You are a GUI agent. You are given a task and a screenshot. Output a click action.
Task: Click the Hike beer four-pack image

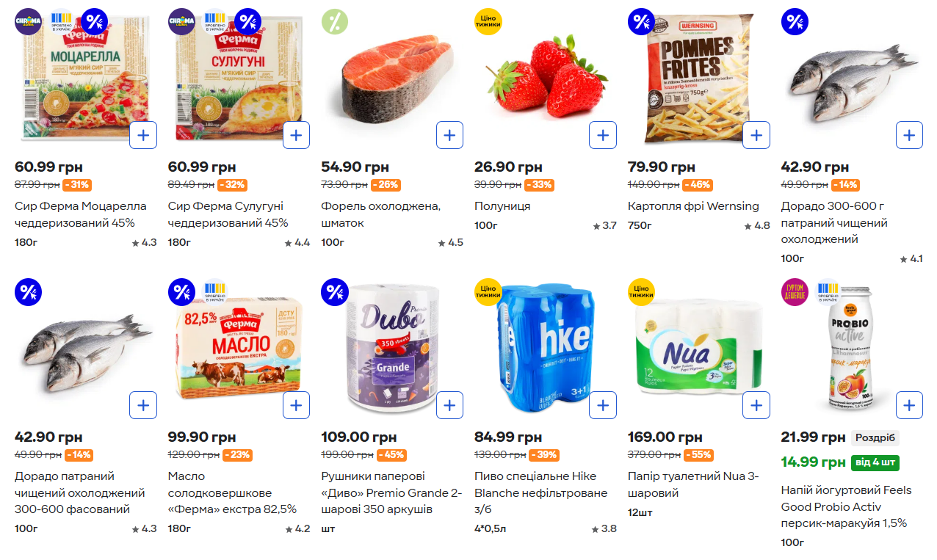pyautogui.click(x=543, y=345)
